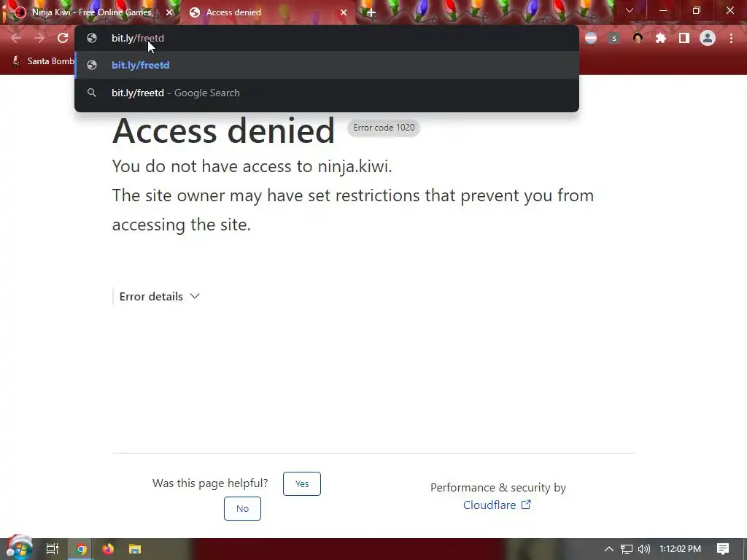Close the Access denied tab

point(344,12)
